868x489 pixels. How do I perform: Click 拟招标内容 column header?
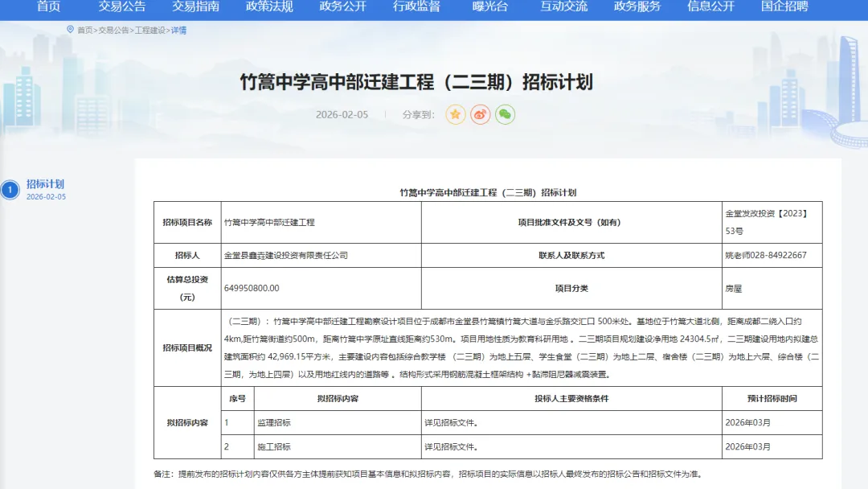tap(338, 399)
